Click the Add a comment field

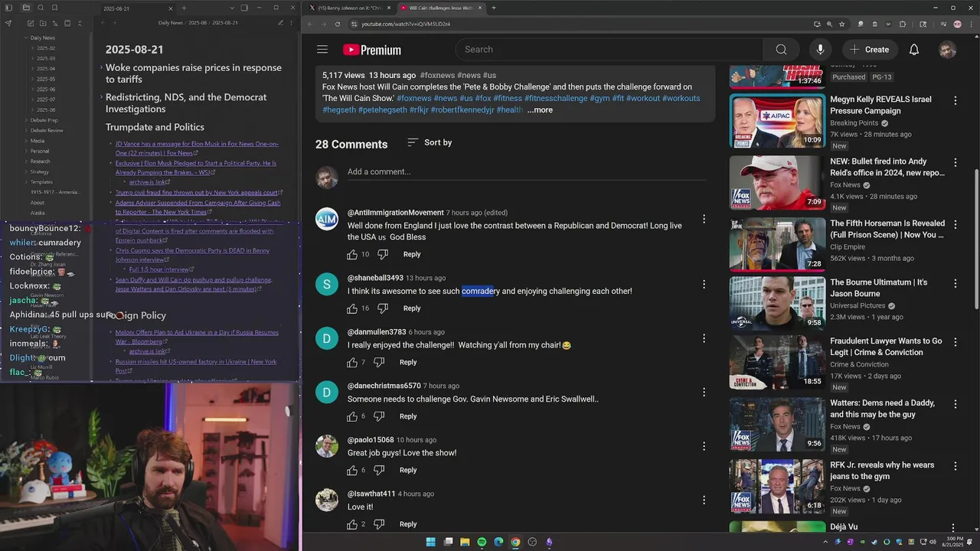[526, 171]
